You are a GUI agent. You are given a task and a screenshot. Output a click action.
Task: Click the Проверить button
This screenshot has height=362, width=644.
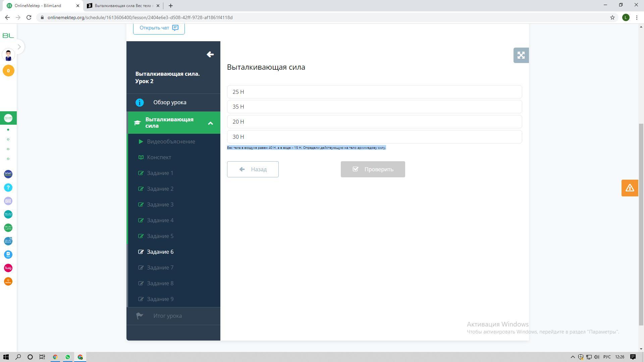pyautogui.click(x=373, y=169)
